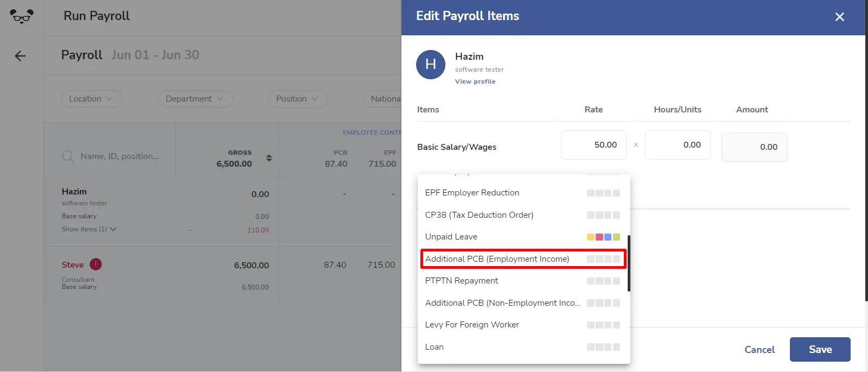Open the Position filter dropdown
The width and height of the screenshot is (868, 372).
click(298, 99)
